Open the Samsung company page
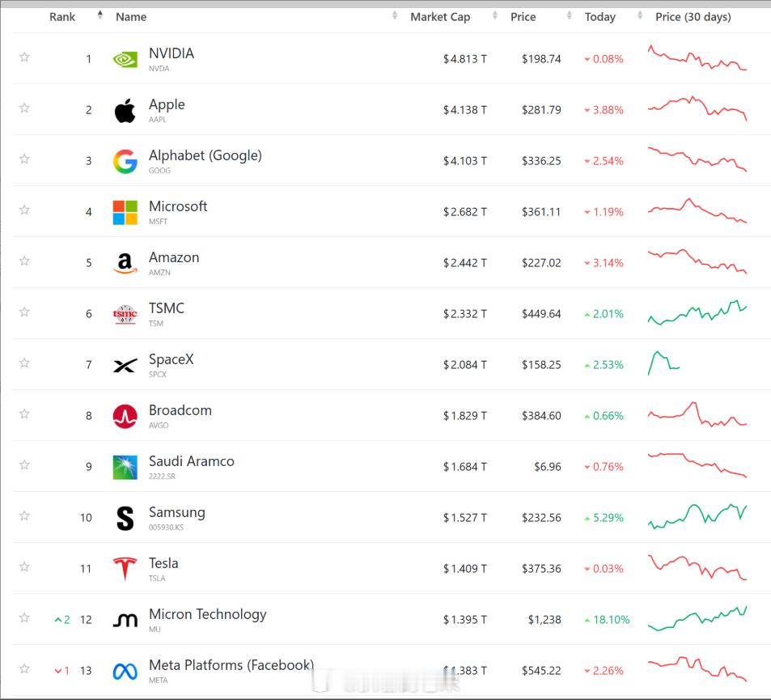Image resolution: width=771 pixels, height=700 pixels. pos(176,512)
